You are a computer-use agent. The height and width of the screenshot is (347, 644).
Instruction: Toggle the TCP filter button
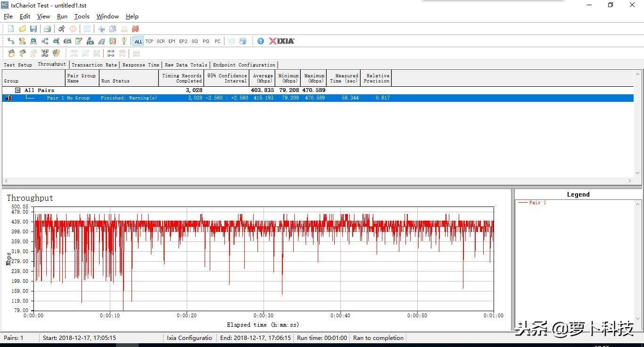click(149, 41)
